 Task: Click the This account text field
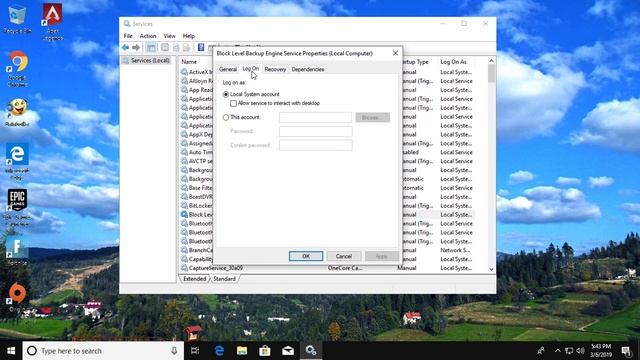tap(315, 118)
